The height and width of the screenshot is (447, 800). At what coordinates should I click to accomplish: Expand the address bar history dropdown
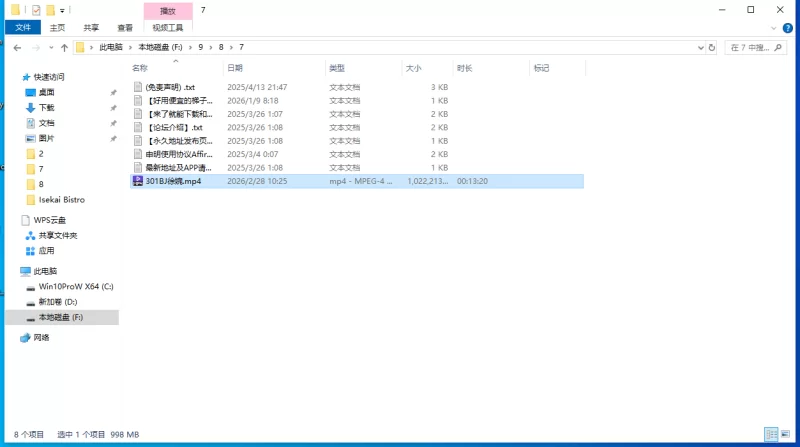(x=701, y=47)
